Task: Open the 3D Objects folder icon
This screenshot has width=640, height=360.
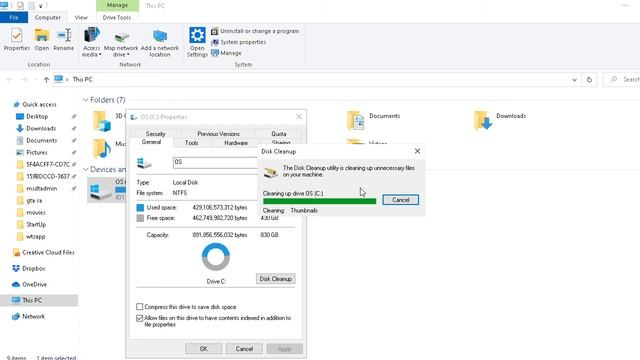Action: tap(102, 120)
